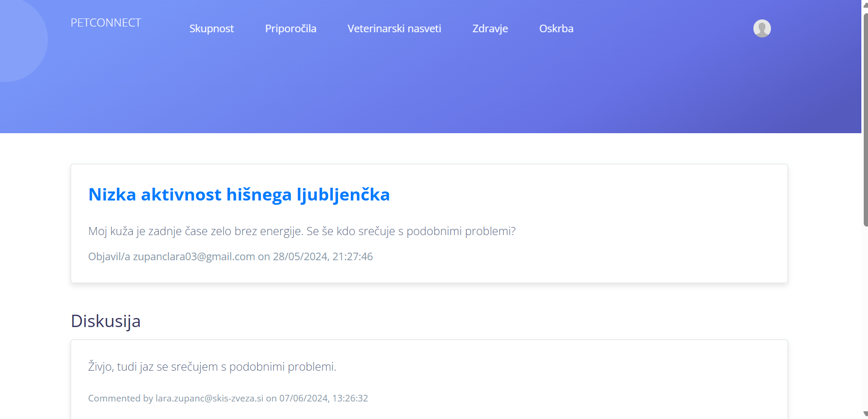Viewport: 868px width, 419px height.
Task: Select the Zdravje nav item
Action: pos(490,28)
